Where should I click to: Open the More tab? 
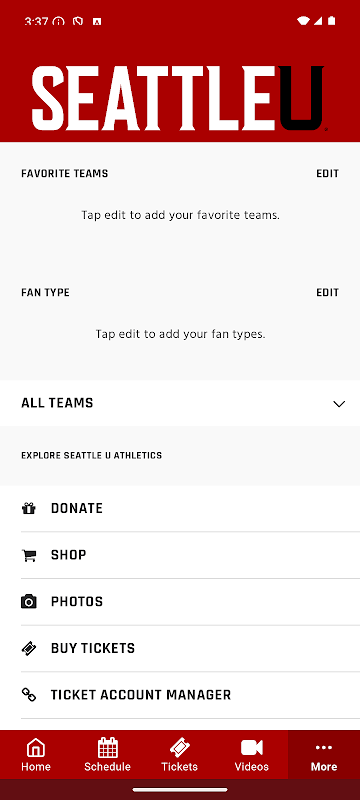(x=324, y=755)
